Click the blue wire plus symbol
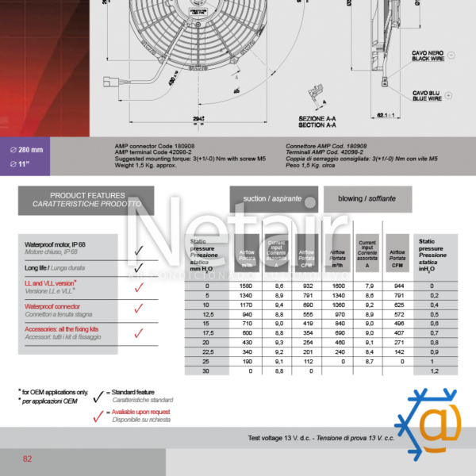 tap(450, 94)
